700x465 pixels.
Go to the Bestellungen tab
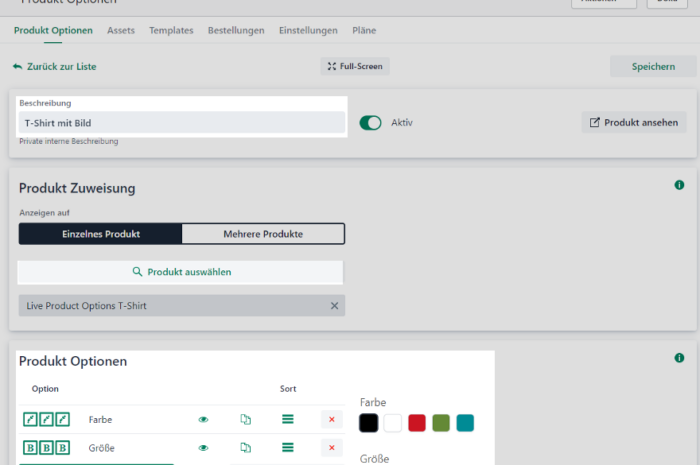pyautogui.click(x=236, y=30)
